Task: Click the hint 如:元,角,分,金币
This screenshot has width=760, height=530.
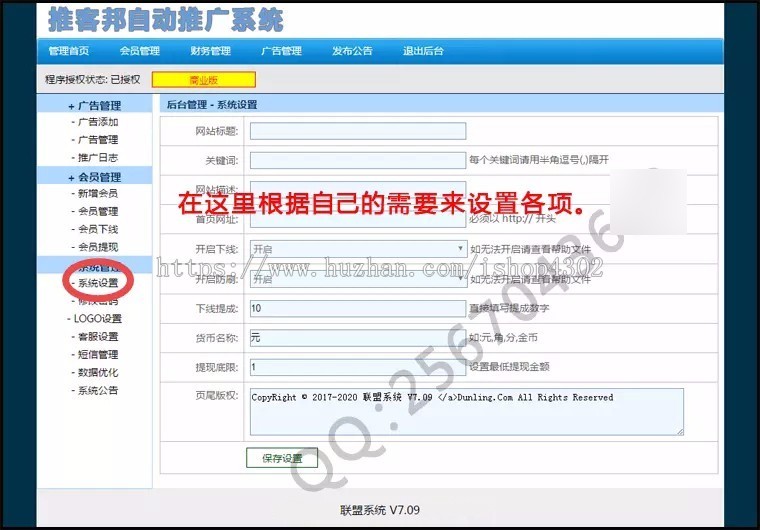Action: (x=503, y=337)
